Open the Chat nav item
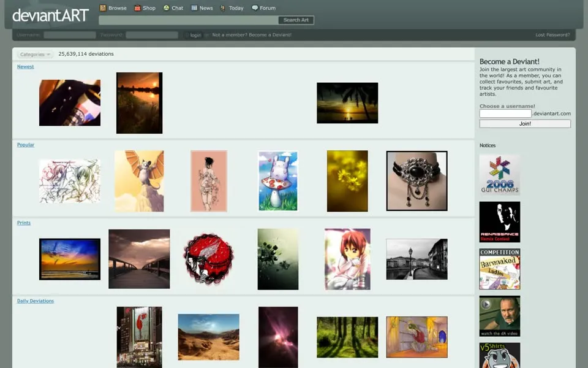Image resolution: width=588 pixels, height=368 pixels. tap(173, 8)
